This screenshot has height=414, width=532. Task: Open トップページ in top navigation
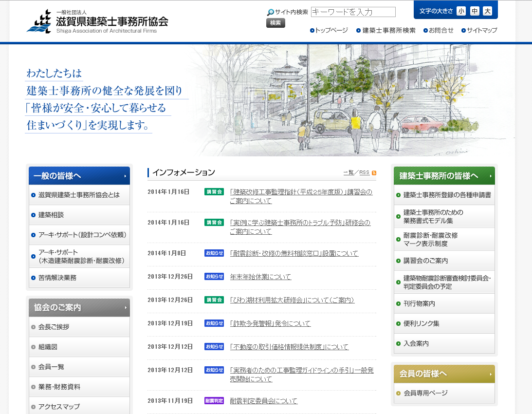329,30
